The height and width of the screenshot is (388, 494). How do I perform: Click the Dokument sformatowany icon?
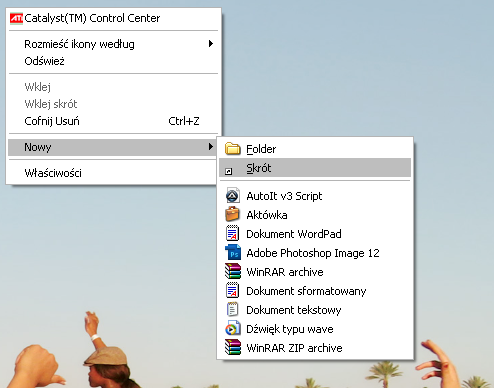(x=233, y=290)
